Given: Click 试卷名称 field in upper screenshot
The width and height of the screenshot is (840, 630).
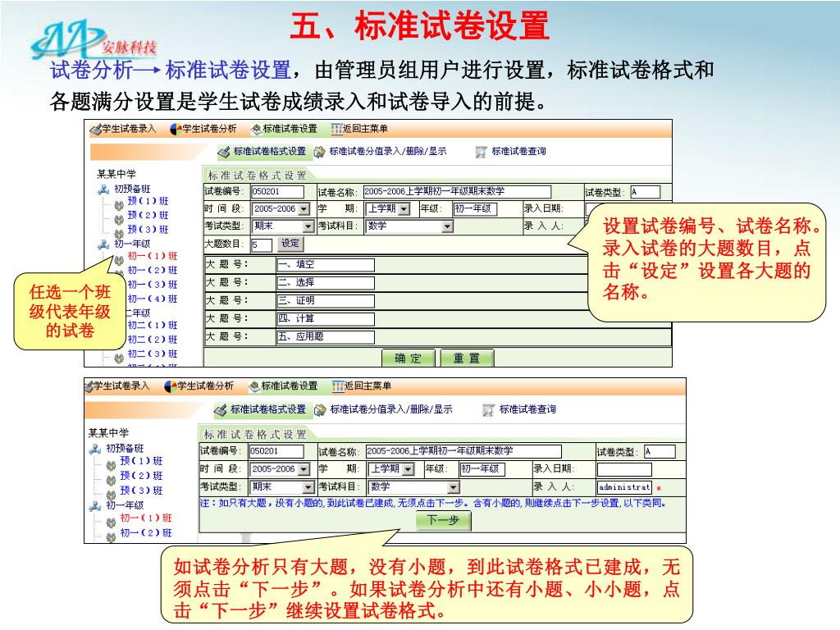Looking at the screenshot, I should [457, 192].
